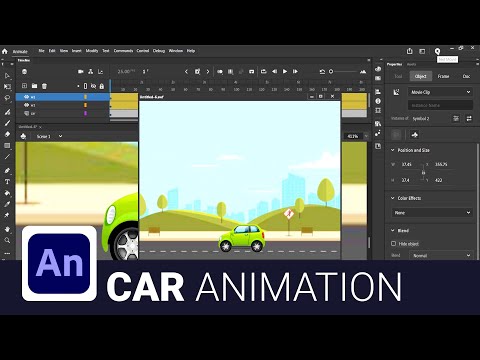480x360 pixels.
Task: Select the Selection arrow tool
Action: click(x=7, y=76)
